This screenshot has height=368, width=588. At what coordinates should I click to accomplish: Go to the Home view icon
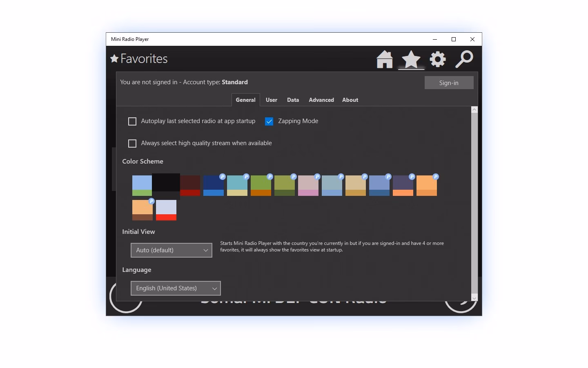[385, 59]
